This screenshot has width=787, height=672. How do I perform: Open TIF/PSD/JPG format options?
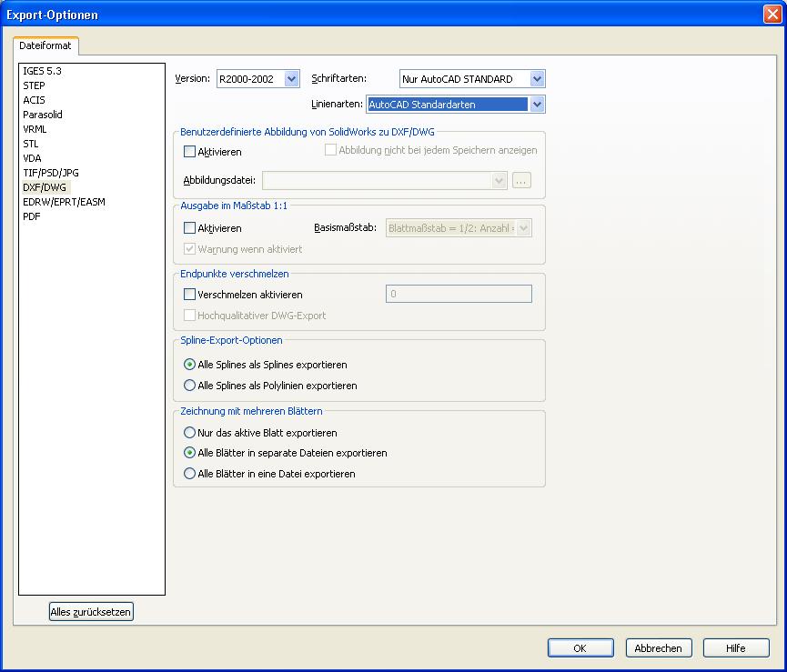pyautogui.click(x=51, y=173)
